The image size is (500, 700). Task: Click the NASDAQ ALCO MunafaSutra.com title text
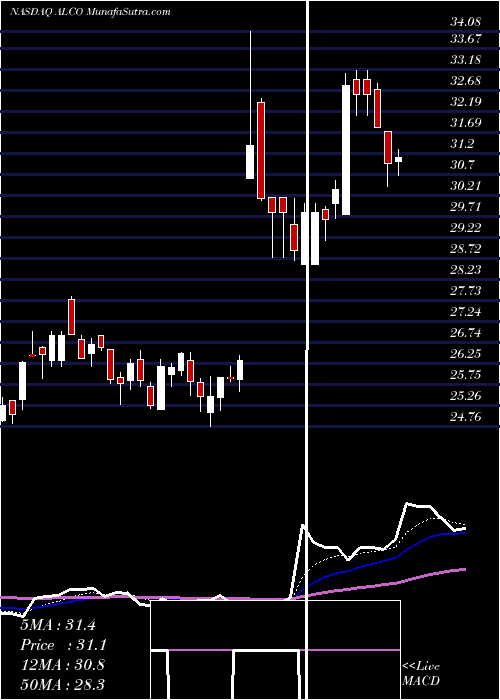pyautogui.click(x=90, y=12)
